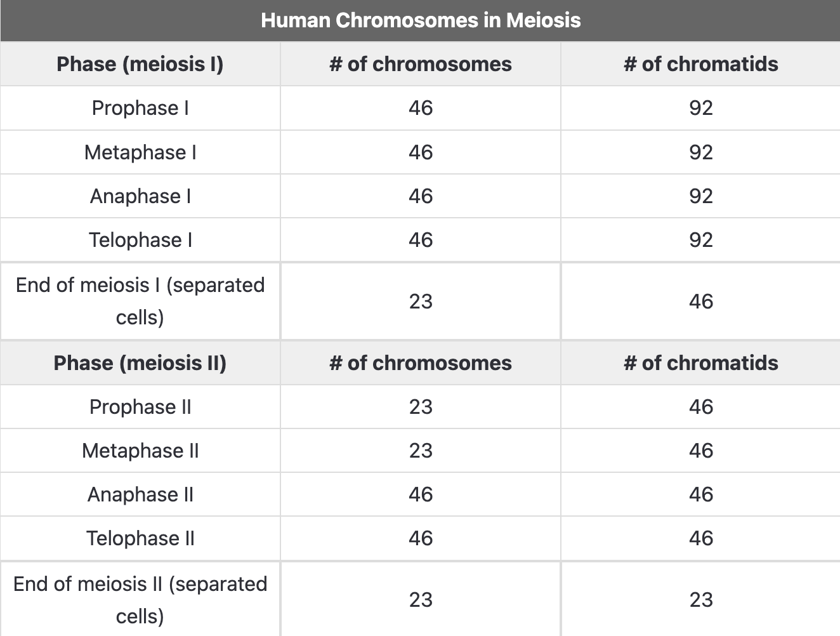Viewport: 840px width, 636px height.
Task: Click the Human Chromosomes in Meiosis title
Action: click(421, 20)
